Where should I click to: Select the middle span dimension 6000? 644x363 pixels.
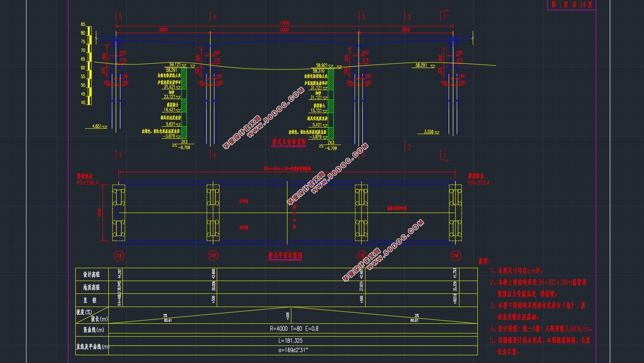284,30
